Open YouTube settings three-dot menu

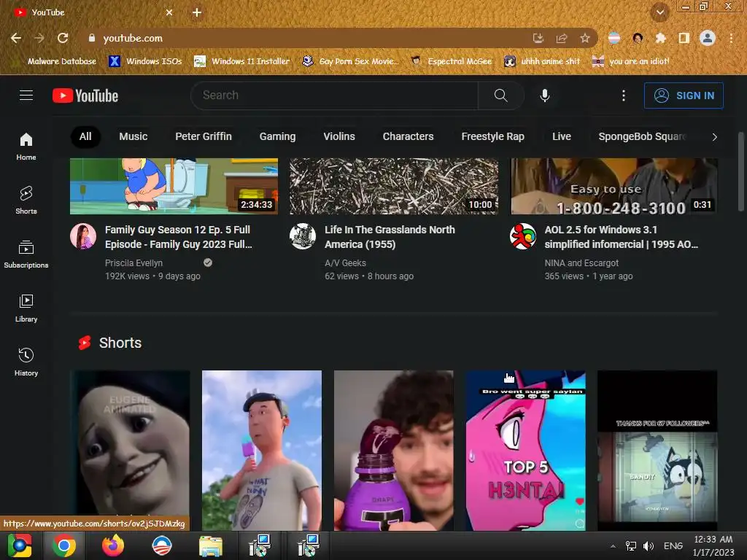pyautogui.click(x=623, y=96)
